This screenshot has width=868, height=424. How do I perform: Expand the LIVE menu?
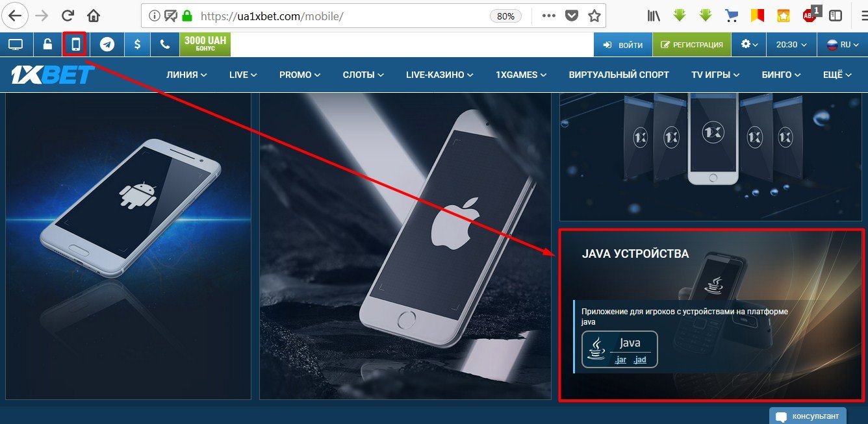pos(243,75)
